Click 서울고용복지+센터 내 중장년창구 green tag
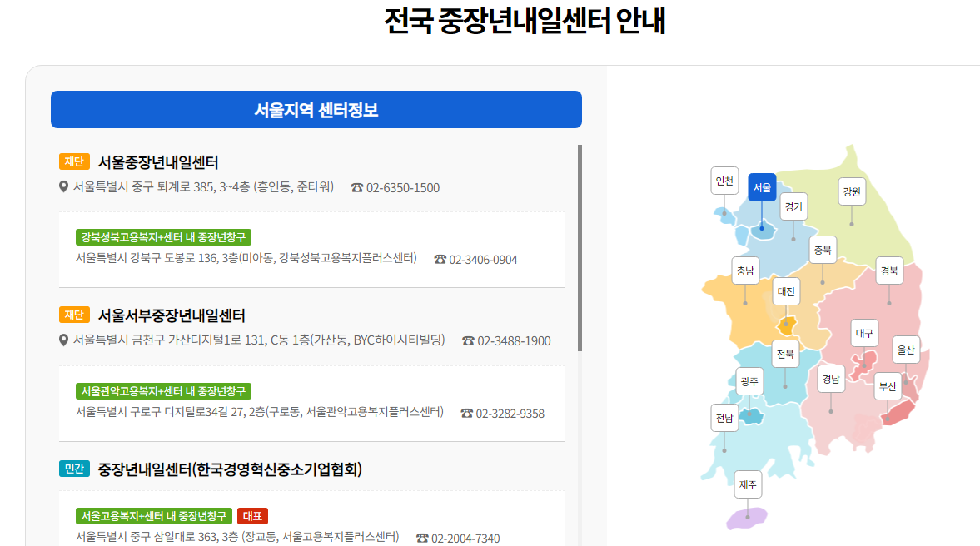Screen dimensions: 980x546 pyautogui.click(x=154, y=516)
